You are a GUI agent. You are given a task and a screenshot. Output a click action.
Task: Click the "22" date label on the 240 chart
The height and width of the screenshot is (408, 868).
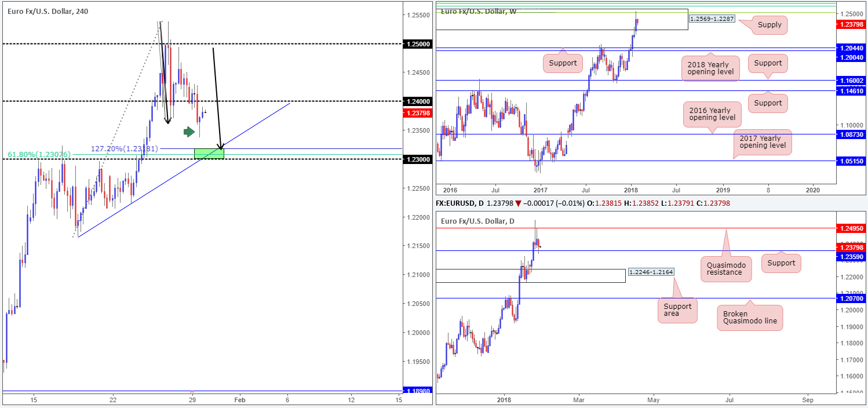(x=113, y=400)
